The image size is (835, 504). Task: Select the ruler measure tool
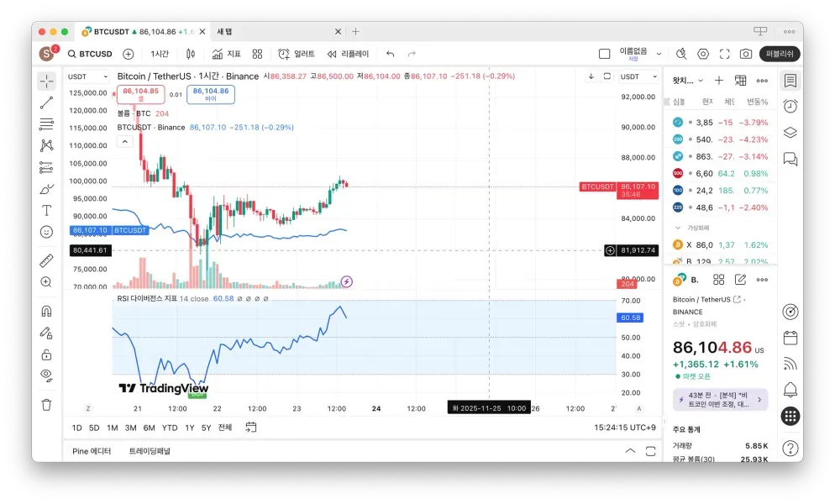47,260
